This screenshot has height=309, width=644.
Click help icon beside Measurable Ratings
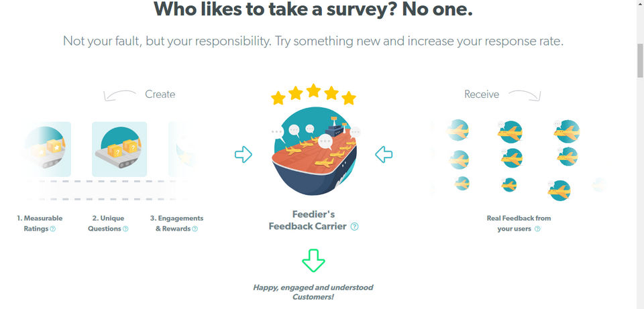pyautogui.click(x=53, y=229)
